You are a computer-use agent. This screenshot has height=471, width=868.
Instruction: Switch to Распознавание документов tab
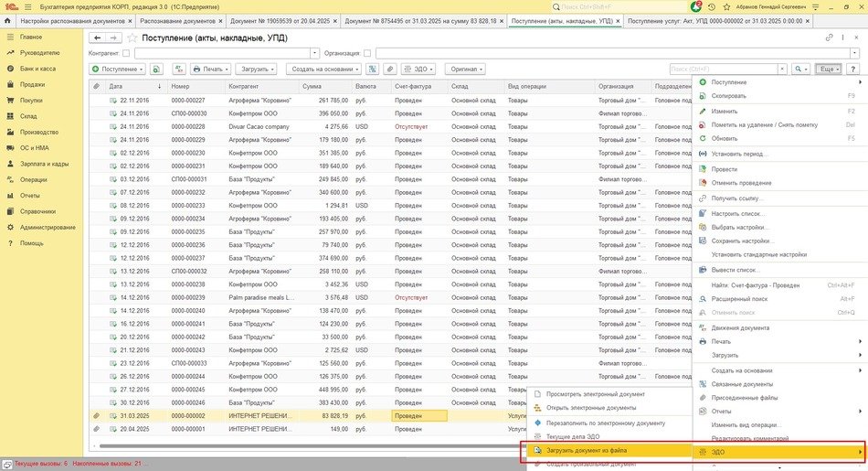(x=178, y=20)
